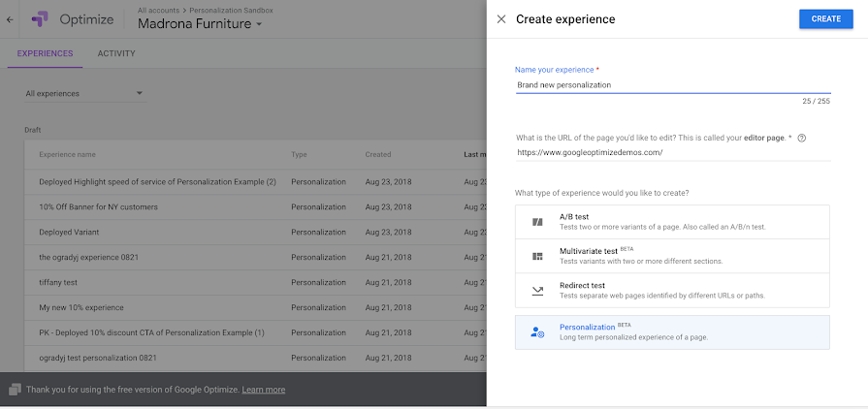
Task: Open the Experiences tab
Action: click(x=45, y=53)
